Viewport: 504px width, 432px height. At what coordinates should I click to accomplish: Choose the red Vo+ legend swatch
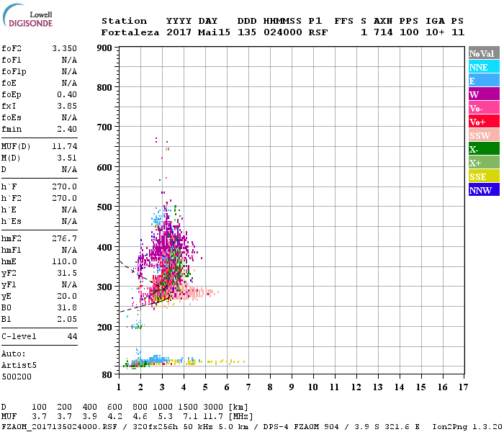pos(484,122)
